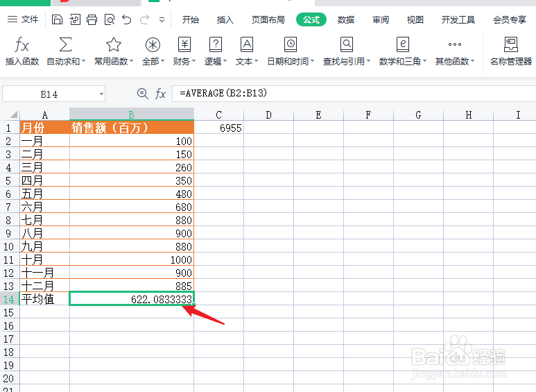The height and width of the screenshot is (392, 536).
Task: Click the Save icon in quick toolbar
Action: pos(57,19)
